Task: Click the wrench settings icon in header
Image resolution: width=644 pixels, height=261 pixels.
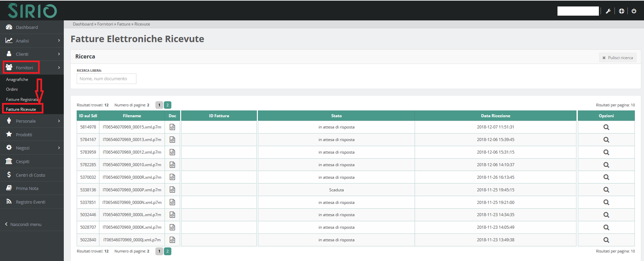Action: pos(608,11)
